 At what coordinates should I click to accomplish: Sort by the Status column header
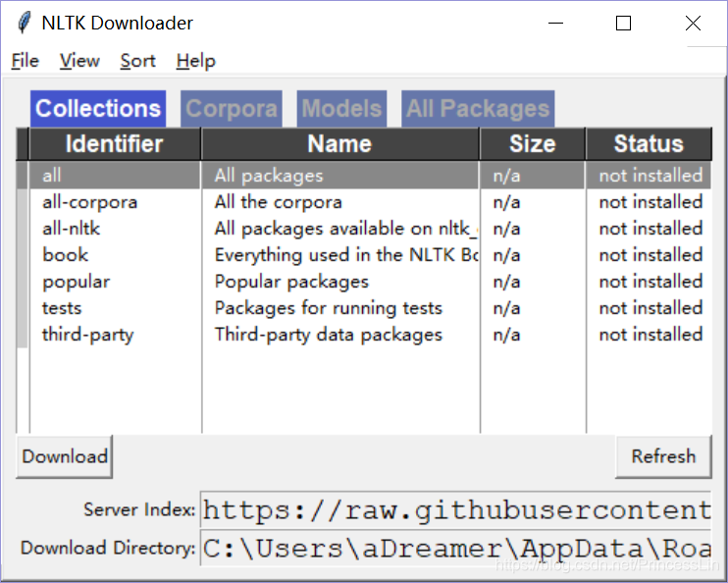[649, 144]
